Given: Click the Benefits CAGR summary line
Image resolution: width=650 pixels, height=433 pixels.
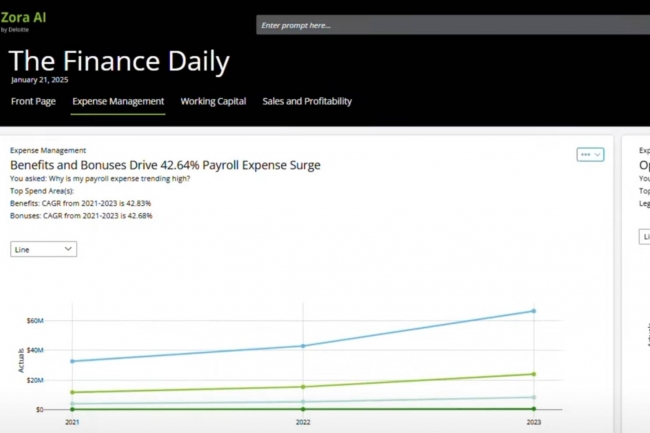Looking at the screenshot, I should tap(81, 203).
